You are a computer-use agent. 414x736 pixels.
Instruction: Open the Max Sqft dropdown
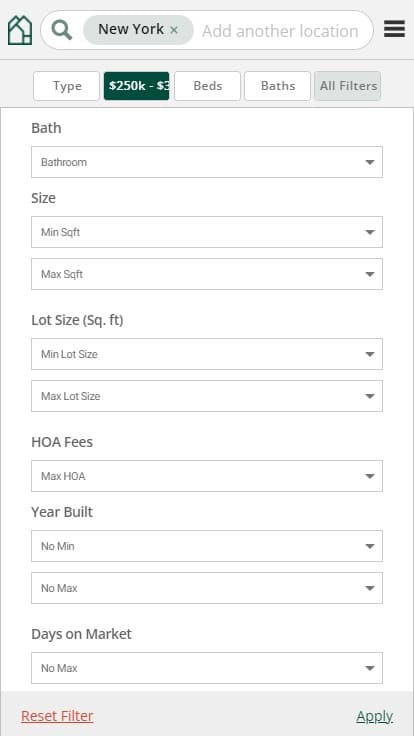pyautogui.click(x=207, y=274)
